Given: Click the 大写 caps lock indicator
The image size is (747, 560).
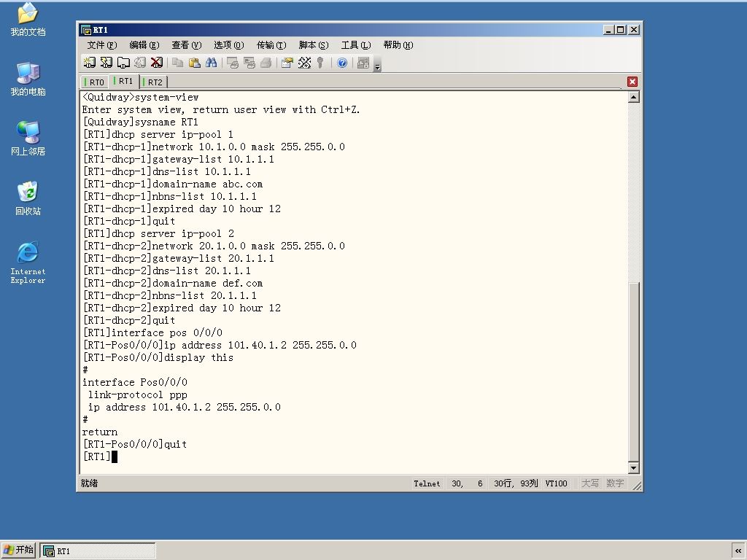Looking at the screenshot, I should [x=589, y=483].
